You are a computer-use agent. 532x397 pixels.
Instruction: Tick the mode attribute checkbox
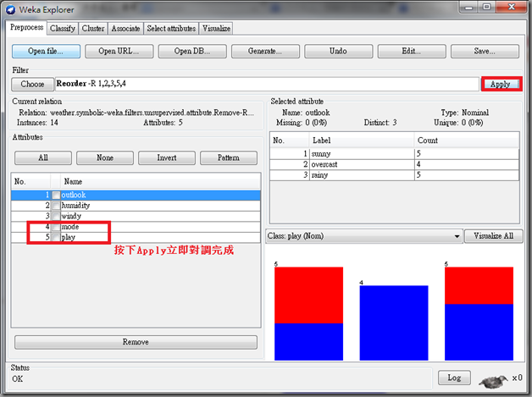[56, 227]
